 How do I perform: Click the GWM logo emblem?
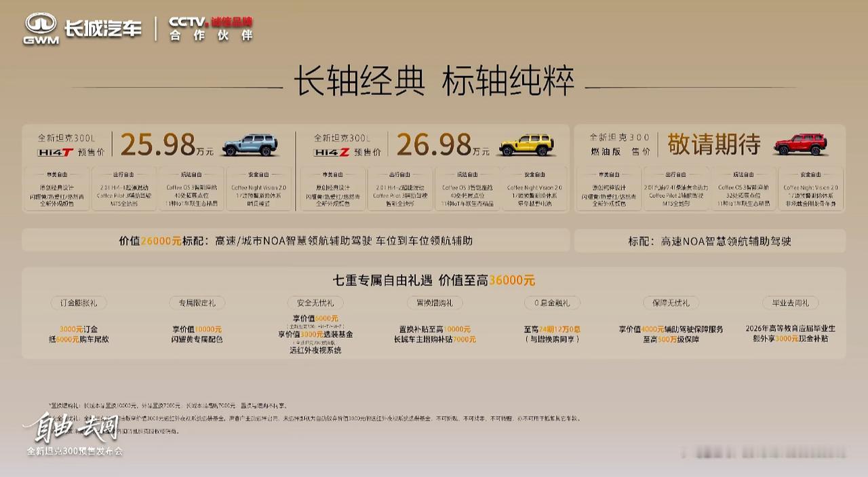coord(41,28)
